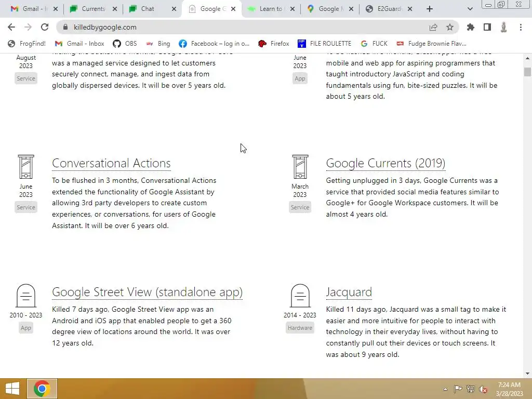The width and height of the screenshot is (532, 399).
Task: Open the FrogFind! bookmark
Action: tap(26, 44)
